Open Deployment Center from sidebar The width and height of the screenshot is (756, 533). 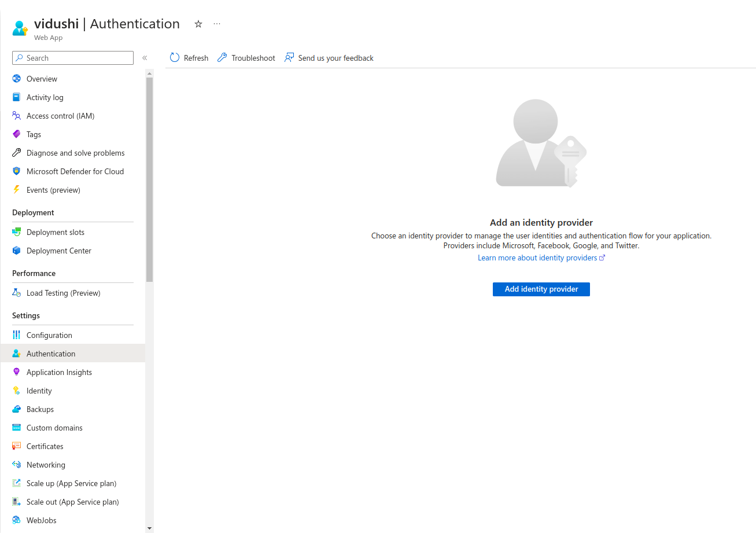tap(58, 251)
